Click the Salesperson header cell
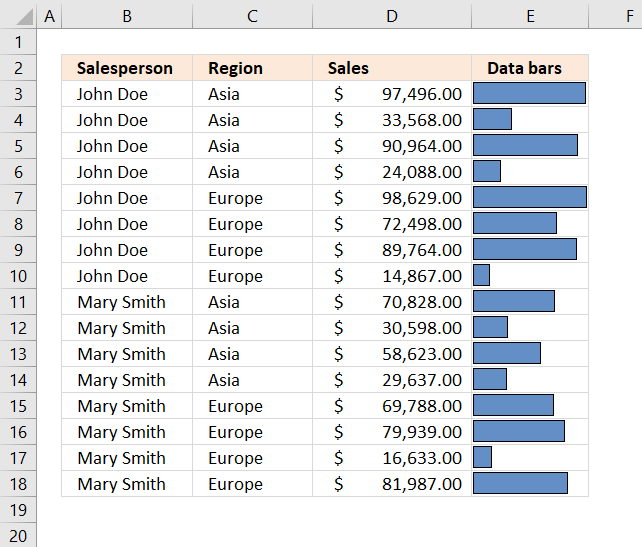This screenshot has width=642, height=547. click(x=127, y=68)
